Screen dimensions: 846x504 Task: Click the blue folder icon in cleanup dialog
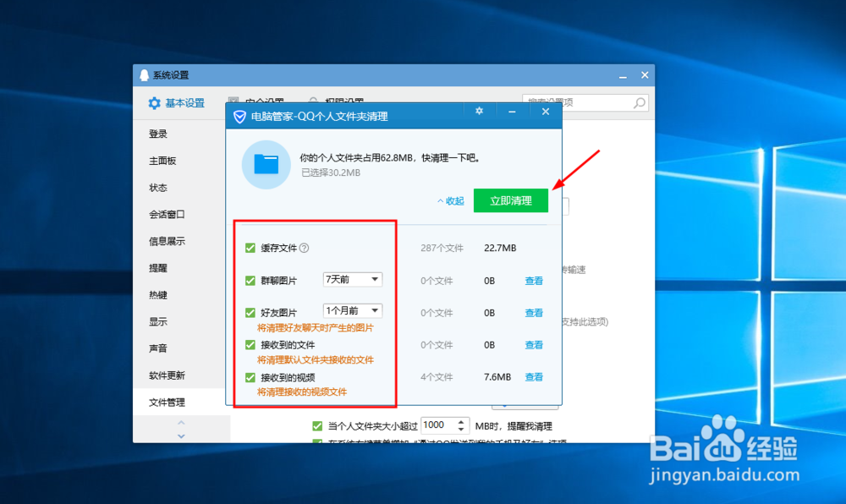tap(266, 164)
